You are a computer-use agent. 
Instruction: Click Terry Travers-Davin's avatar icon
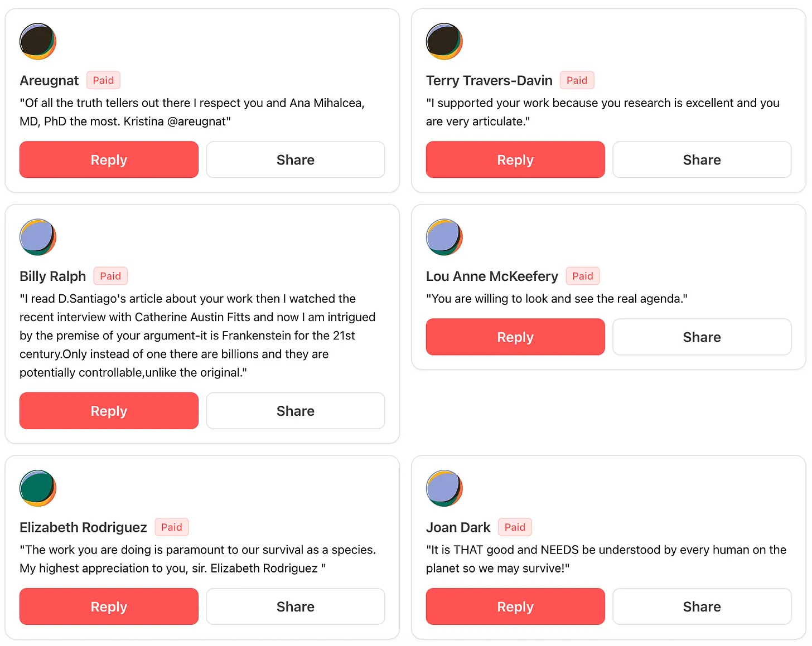coord(444,41)
